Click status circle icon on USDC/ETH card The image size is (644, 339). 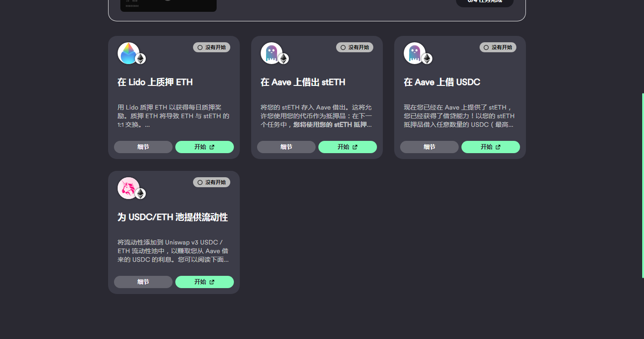coord(200,182)
